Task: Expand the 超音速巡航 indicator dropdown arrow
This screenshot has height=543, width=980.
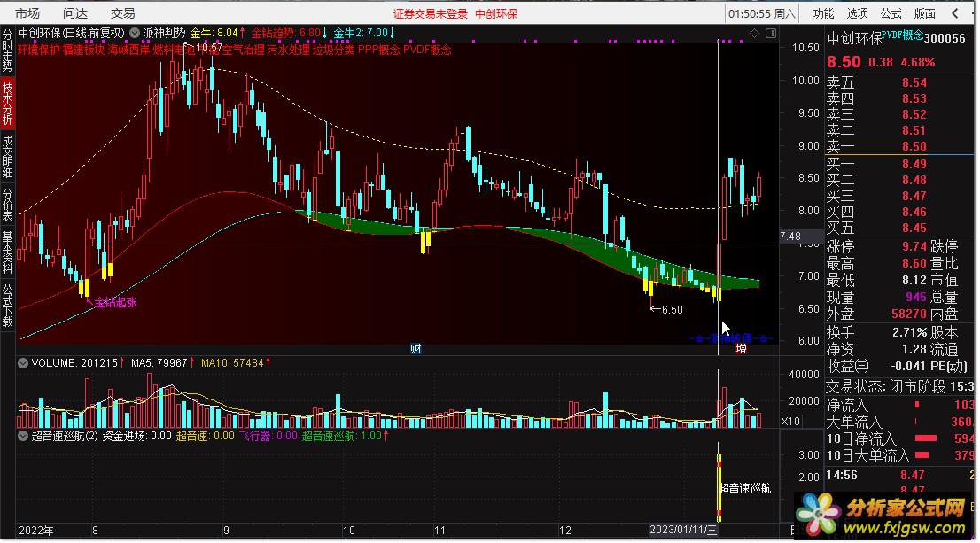Action: tap(23, 436)
